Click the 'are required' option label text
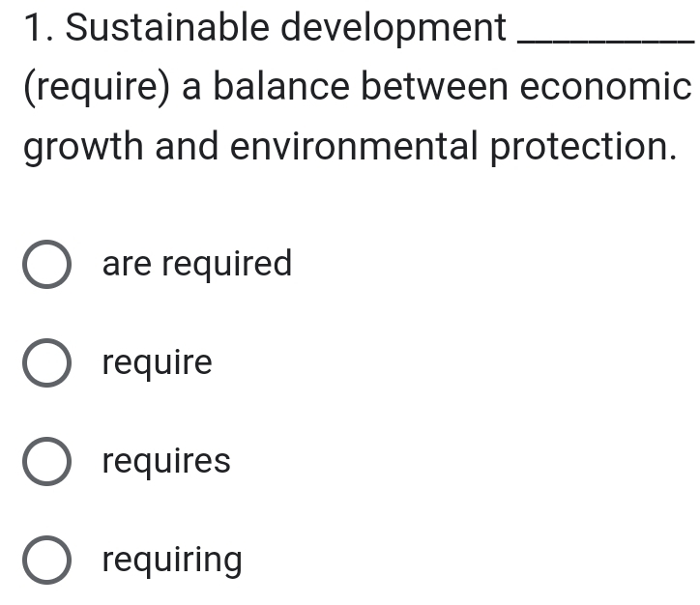This screenshot has height=605, width=700. point(197,264)
